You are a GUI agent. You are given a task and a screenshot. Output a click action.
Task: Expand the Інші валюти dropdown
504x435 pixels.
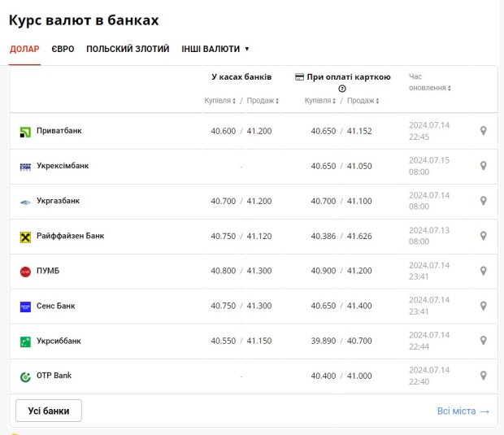point(215,49)
